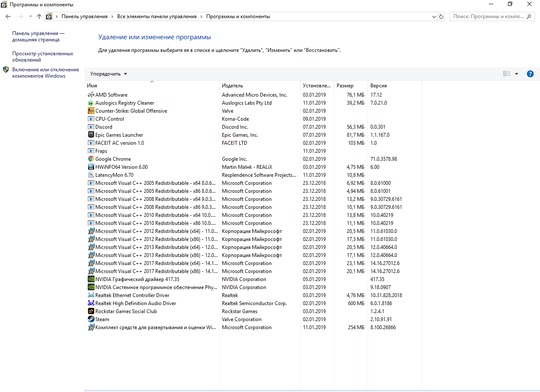Click the Steam program icon
The height and width of the screenshot is (392, 540).
91,319
